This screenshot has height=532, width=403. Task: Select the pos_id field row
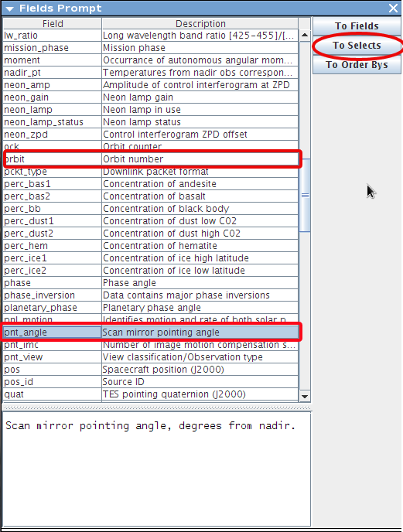point(151,382)
